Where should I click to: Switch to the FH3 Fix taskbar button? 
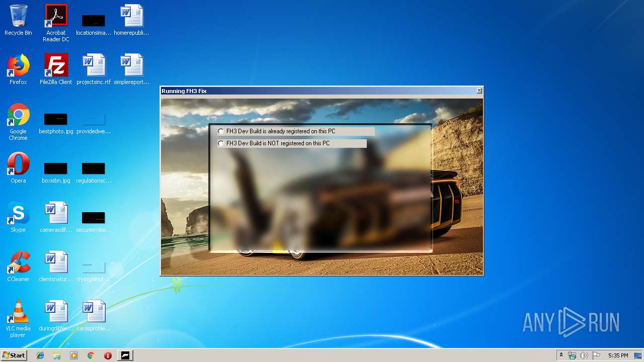point(125,355)
